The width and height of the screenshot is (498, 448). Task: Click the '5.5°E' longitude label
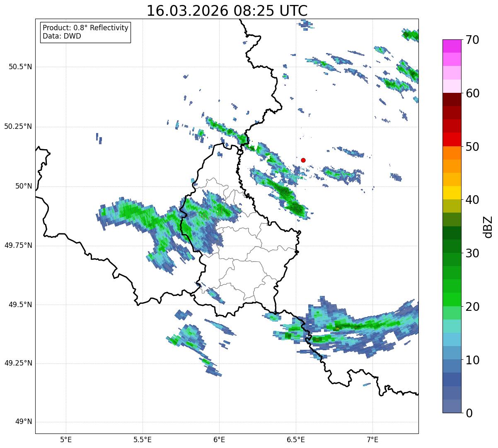click(x=143, y=439)
